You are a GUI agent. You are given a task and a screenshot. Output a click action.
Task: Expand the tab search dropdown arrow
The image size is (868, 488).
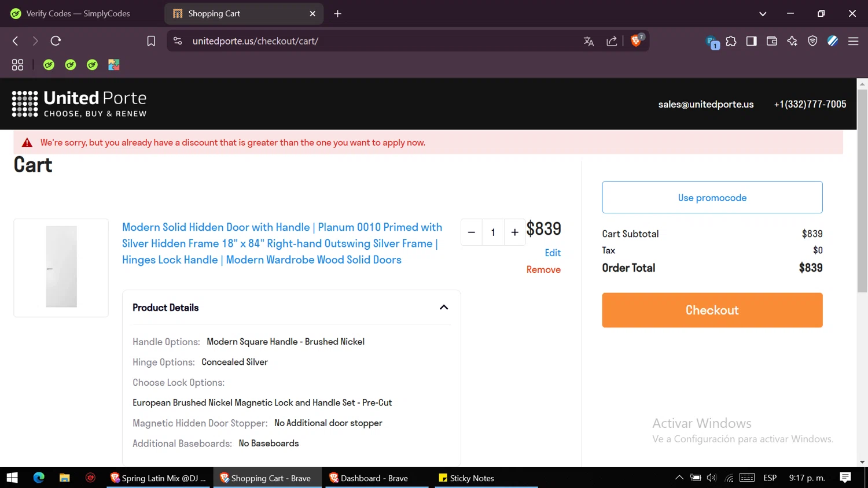[x=763, y=13]
